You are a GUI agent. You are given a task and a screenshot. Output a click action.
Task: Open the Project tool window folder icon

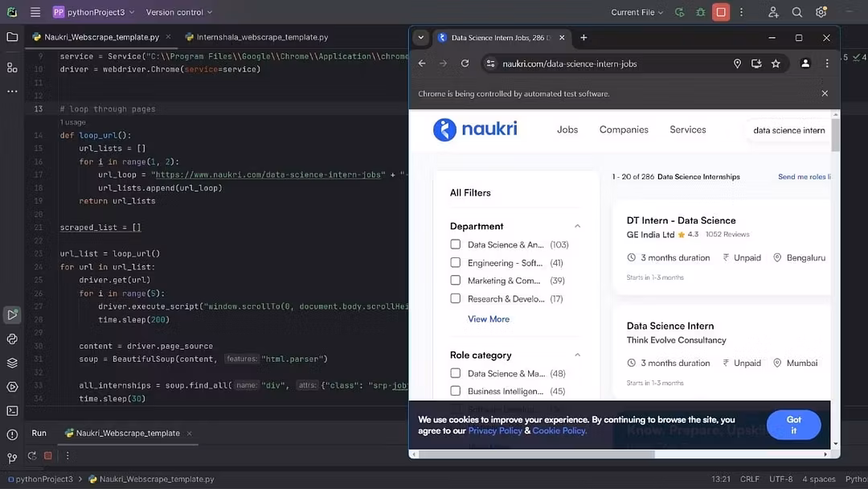[x=12, y=37]
